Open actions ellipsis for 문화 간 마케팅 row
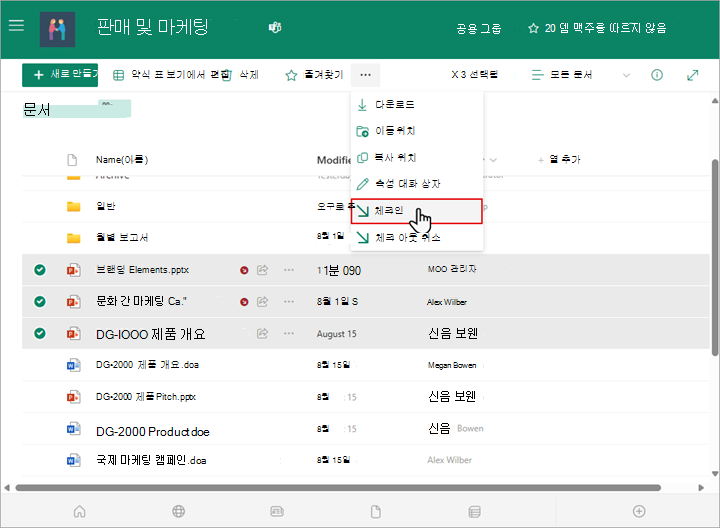 tap(289, 302)
